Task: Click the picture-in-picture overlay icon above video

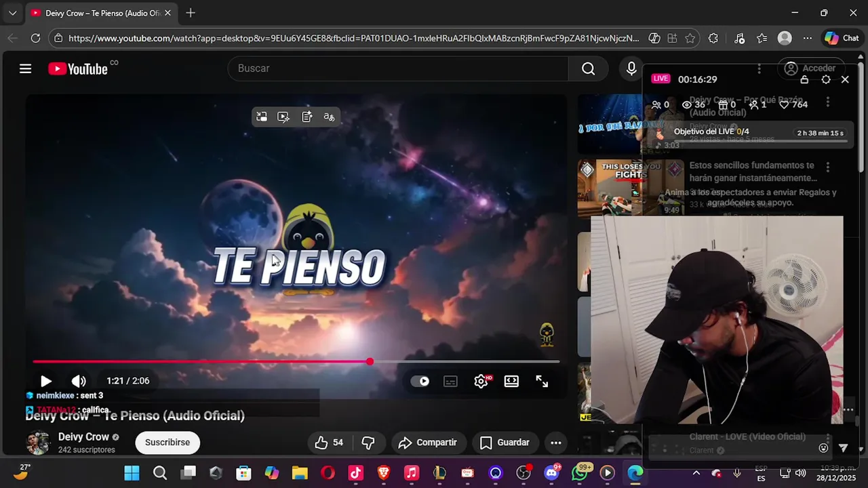Action: (x=262, y=117)
